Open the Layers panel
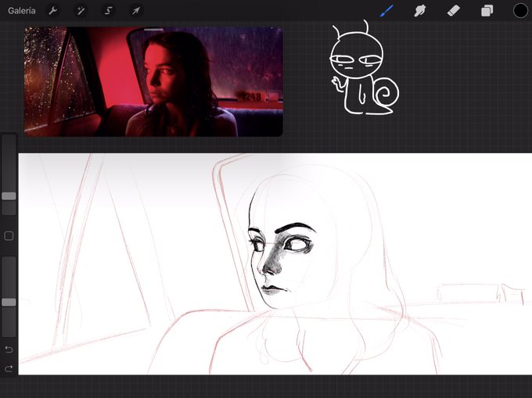Screen dimensions: 532x398 point(487,11)
